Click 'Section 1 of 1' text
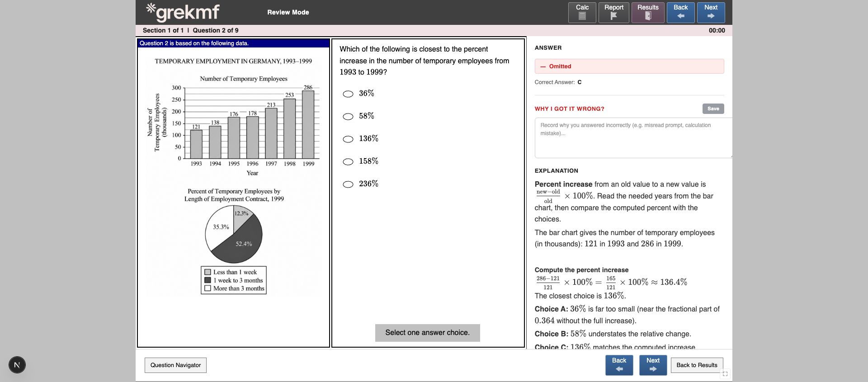Viewport: 868px width, 382px height. pos(163,30)
